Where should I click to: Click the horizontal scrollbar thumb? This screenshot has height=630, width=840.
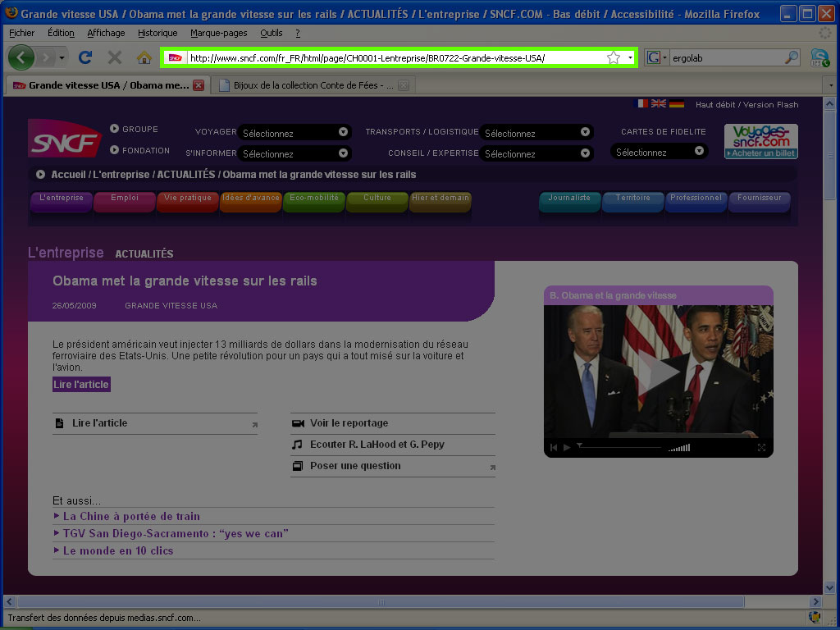[381, 601]
